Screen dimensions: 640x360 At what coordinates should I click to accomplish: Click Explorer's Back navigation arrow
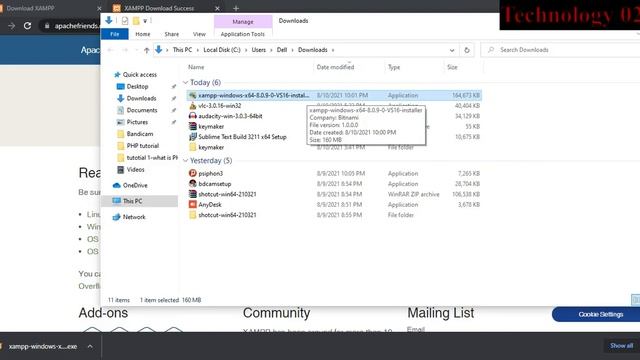pyautogui.click(x=111, y=50)
